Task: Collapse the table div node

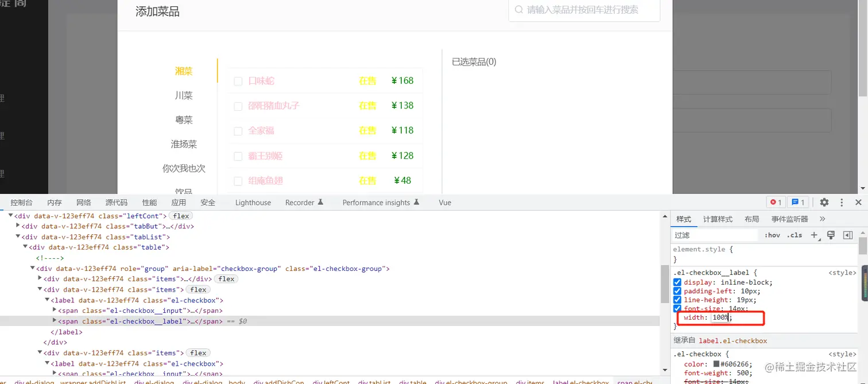Action: 25,247
